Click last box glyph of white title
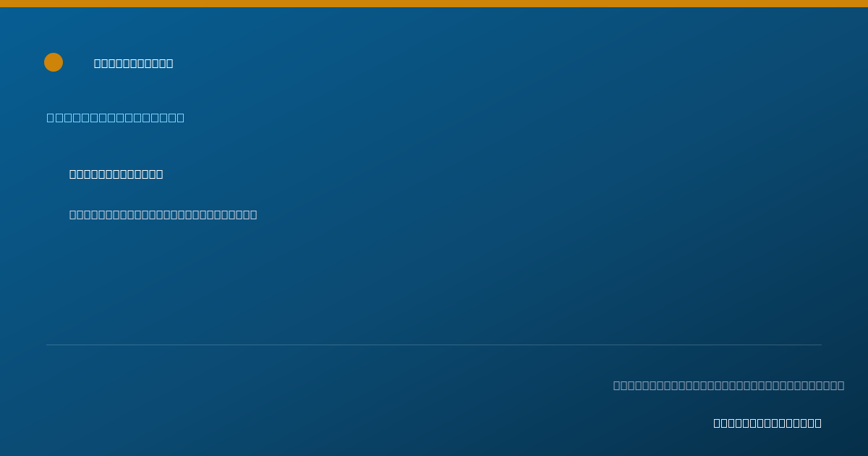The width and height of the screenshot is (868, 456). (170, 64)
